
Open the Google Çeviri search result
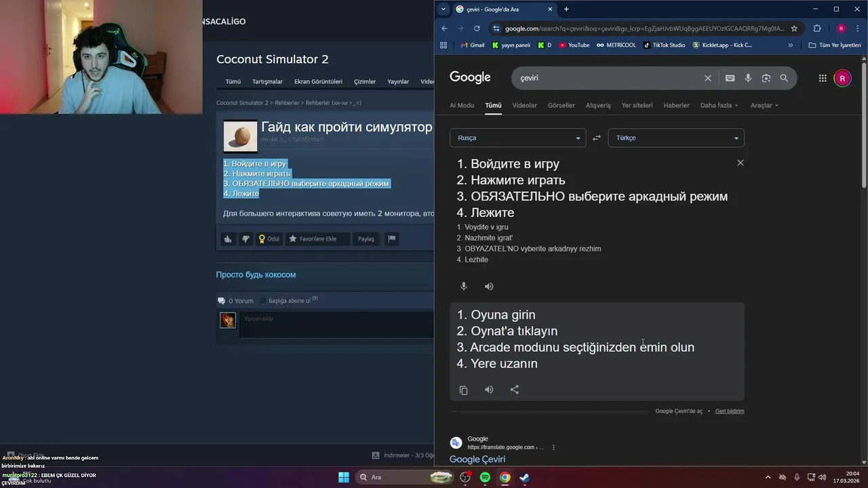click(x=477, y=459)
